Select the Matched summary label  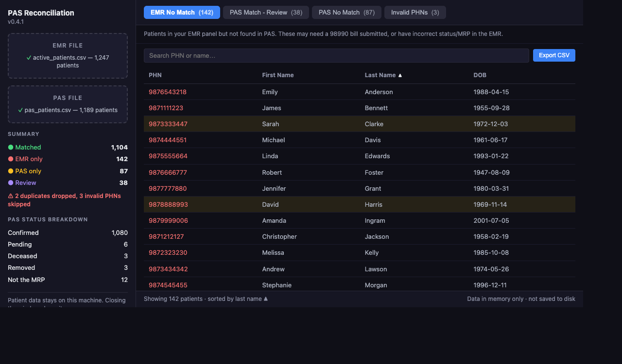[x=28, y=147]
